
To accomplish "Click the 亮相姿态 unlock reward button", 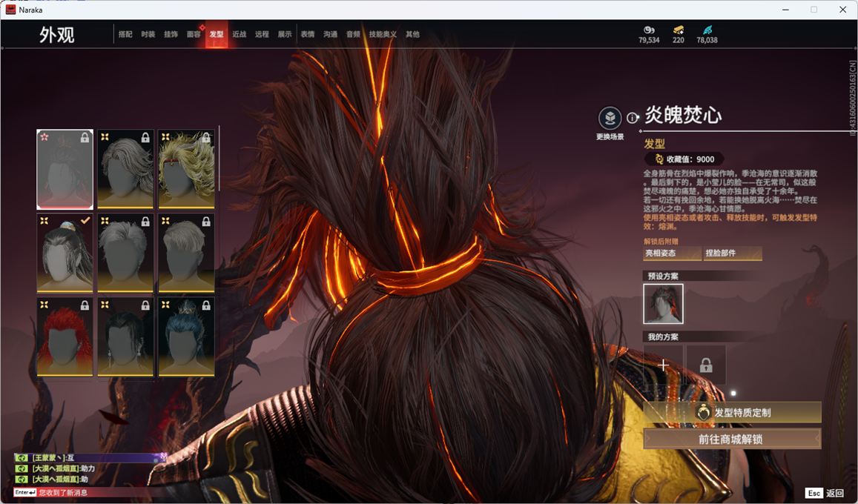I will 672,253.
